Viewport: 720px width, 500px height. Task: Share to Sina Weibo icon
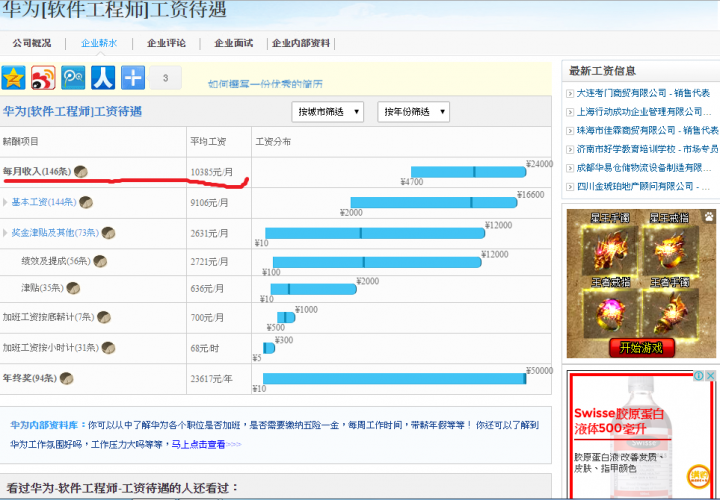pyautogui.click(x=43, y=78)
